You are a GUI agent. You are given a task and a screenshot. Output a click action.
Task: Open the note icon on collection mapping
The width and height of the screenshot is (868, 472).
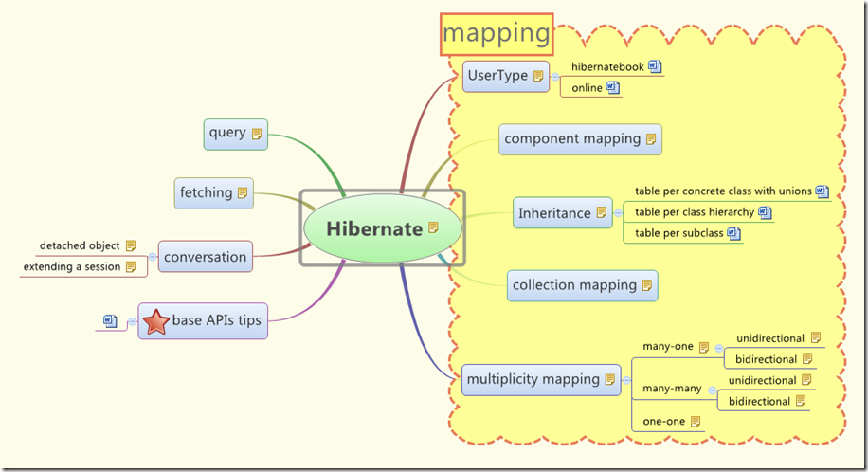pyautogui.click(x=647, y=285)
